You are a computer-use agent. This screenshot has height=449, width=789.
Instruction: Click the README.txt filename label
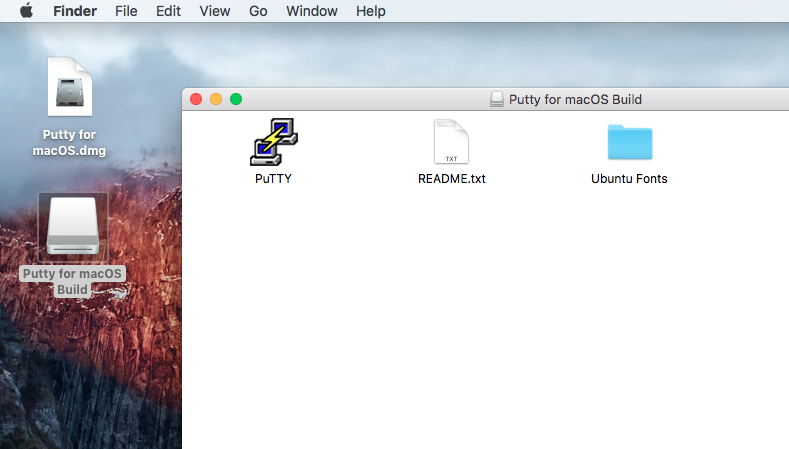451,179
